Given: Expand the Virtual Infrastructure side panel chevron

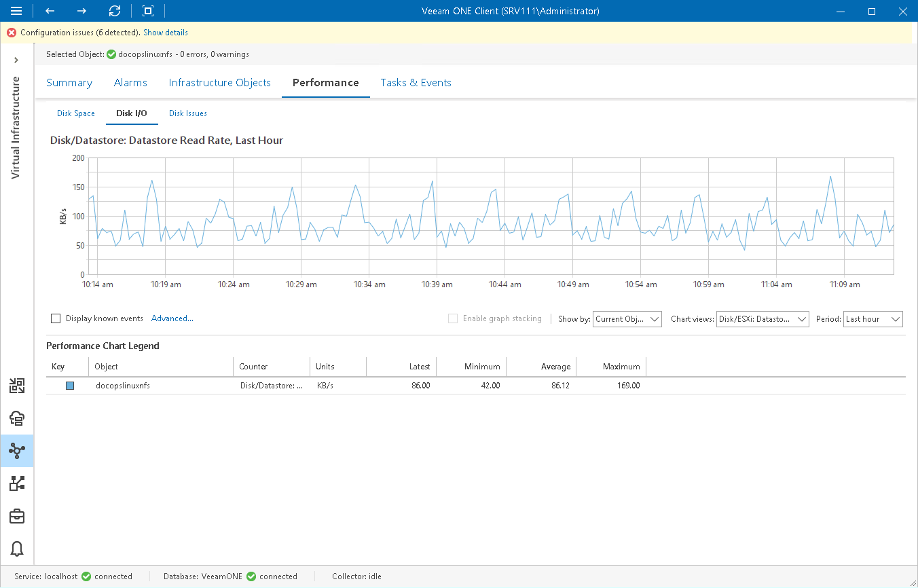Looking at the screenshot, I should pos(16,60).
